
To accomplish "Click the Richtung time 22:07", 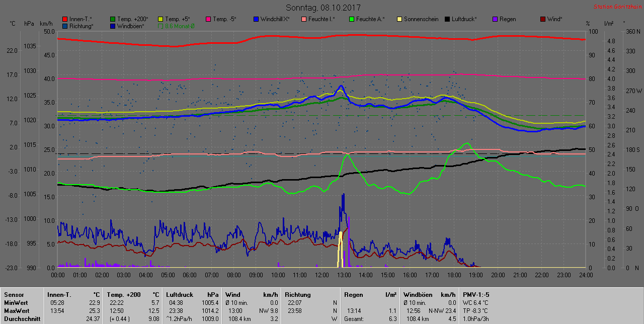I will [295, 302].
